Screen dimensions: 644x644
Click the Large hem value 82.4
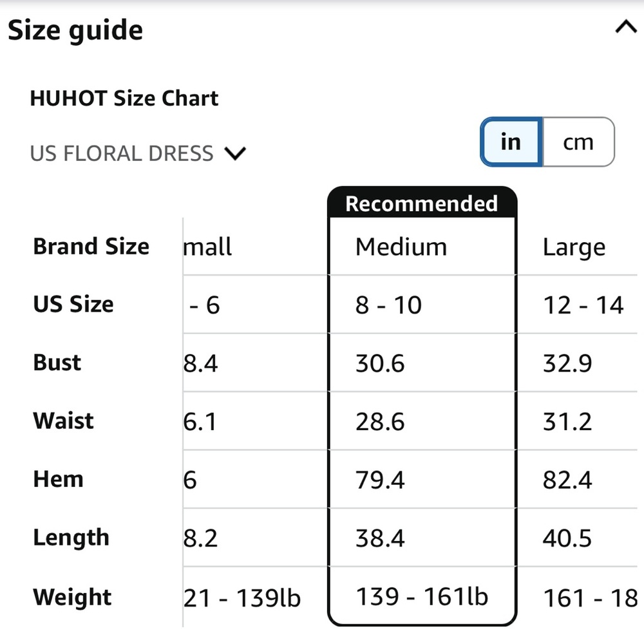[567, 480]
